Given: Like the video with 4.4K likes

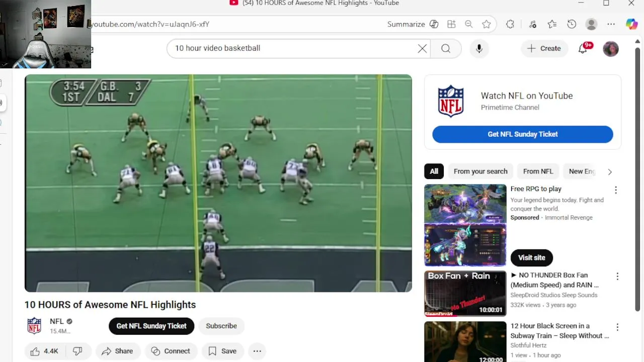Looking at the screenshot, I should pyautogui.click(x=44, y=351).
